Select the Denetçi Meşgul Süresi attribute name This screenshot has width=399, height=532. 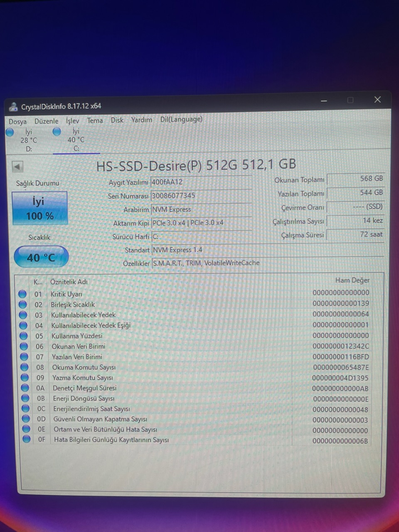(85, 388)
